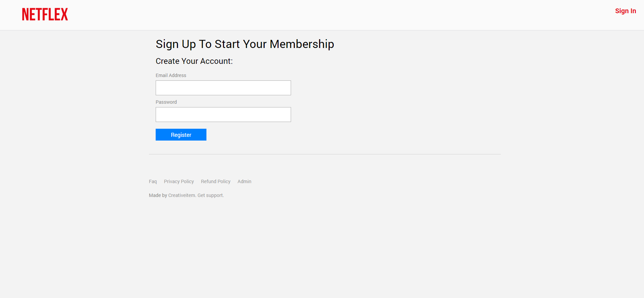Screen dimensions: 644x298
Task: Visit the Creativeitem link in footer
Action: point(182,195)
